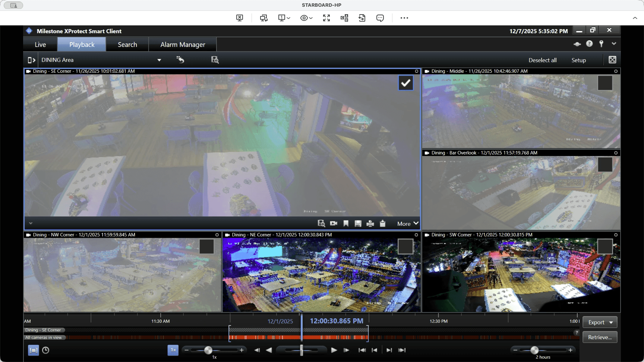
Task: Open the go-to-time clock icon
Action: 45,350
